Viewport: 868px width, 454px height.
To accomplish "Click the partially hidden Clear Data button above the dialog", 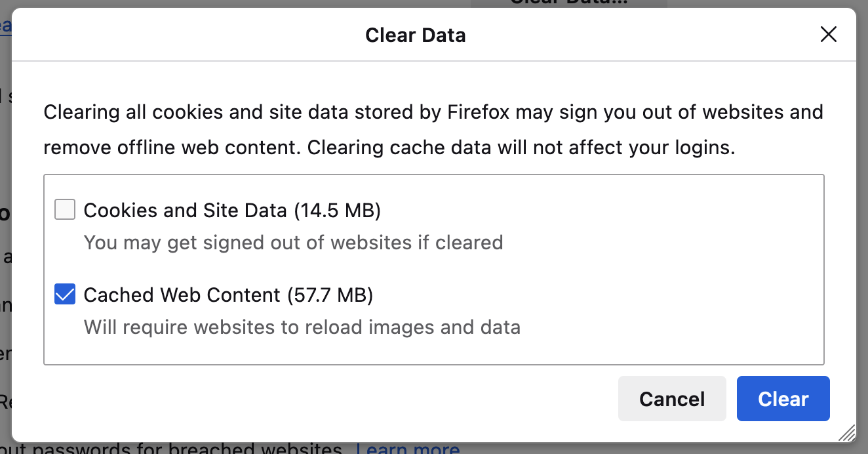I will [568, 3].
